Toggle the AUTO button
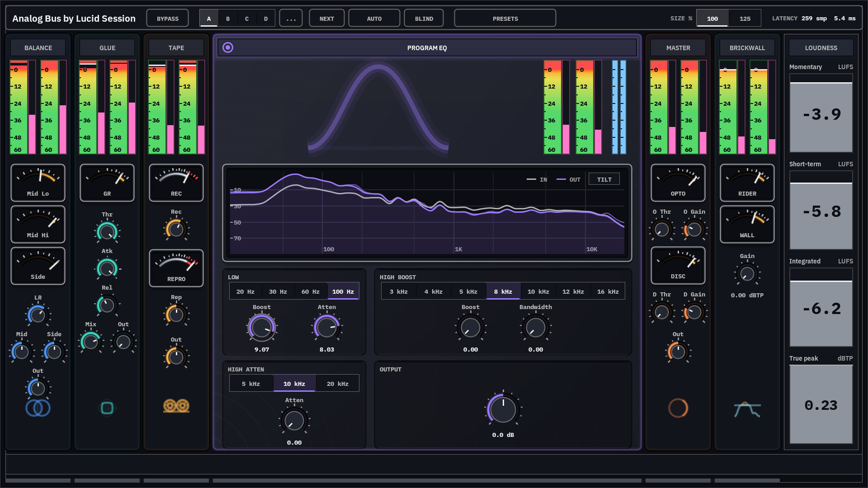 point(374,19)
